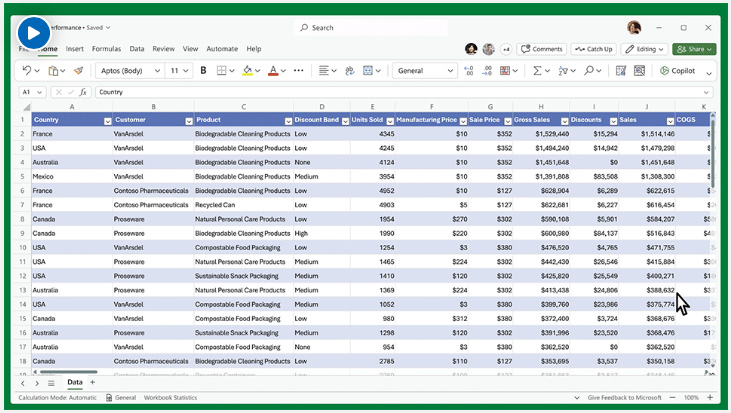The height and width of the screenshot is (413, 731).
Task: Add a new sheet with plus icon
Action: 93,382
